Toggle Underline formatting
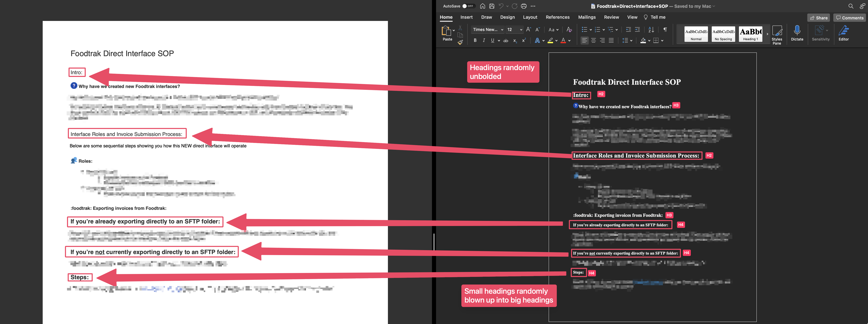The width and height of the screenshot is (868, 324). (x=493, y=40)
